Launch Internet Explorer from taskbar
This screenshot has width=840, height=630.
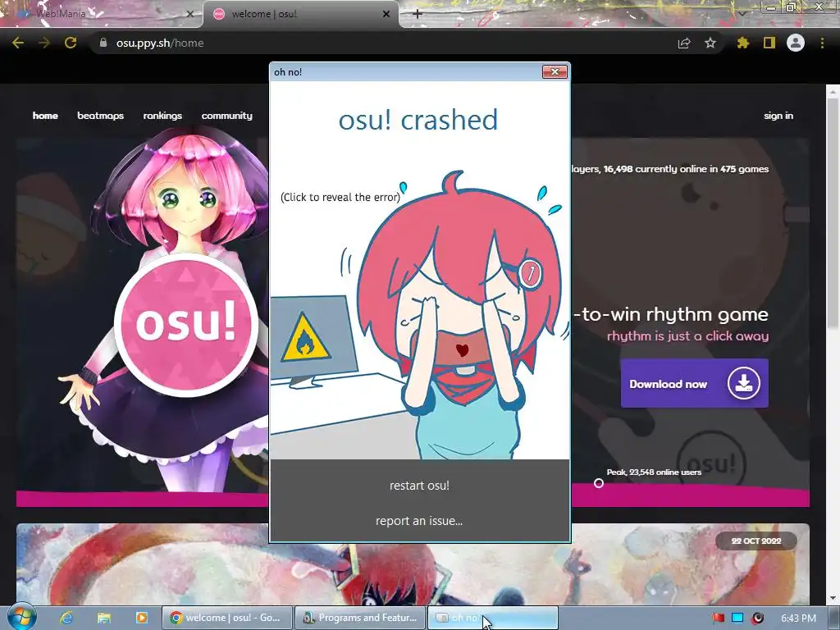pos(66,618)
